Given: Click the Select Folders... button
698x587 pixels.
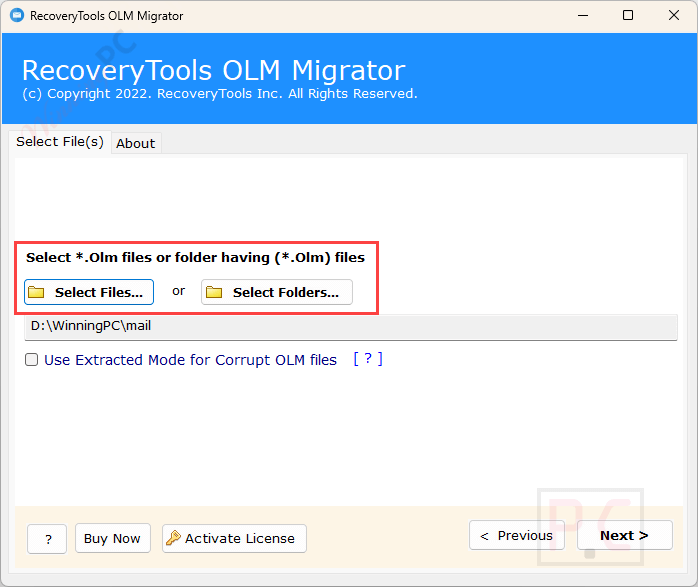Looking at the screenshot, I should click(x=277, y=292).
